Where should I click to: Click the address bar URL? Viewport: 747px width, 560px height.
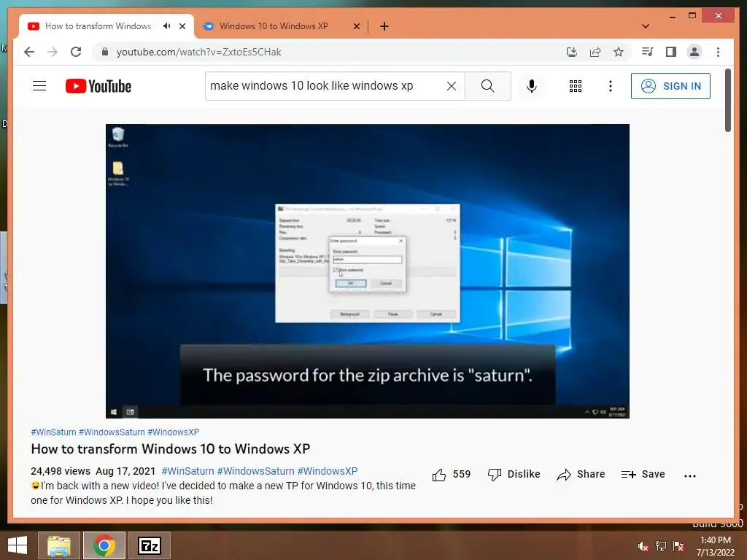(x=198, y=52)
